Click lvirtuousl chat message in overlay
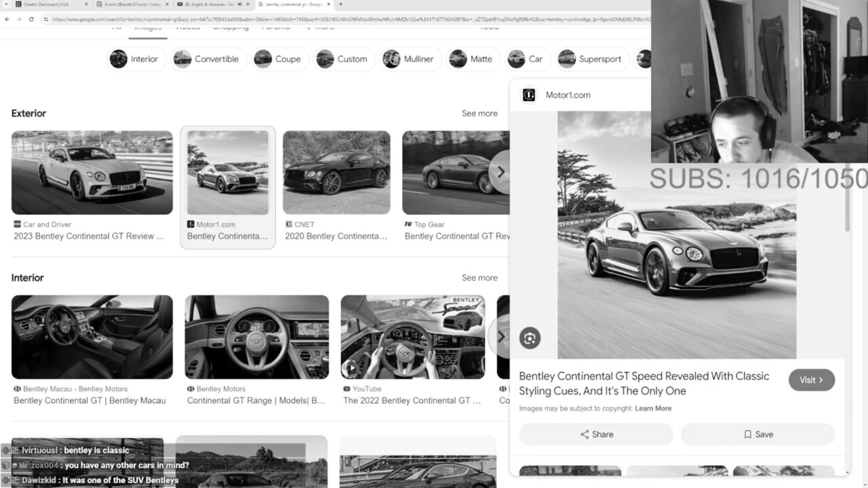The image size is (868, 488). coord(75,450)
